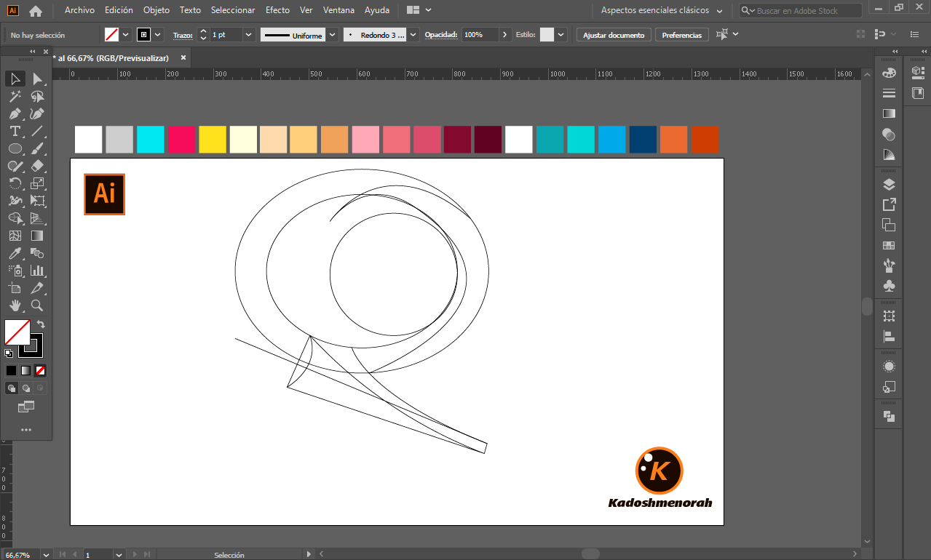Open the Efecto menu
This screenshot has height=560, width=931.
tap(277, 10)
